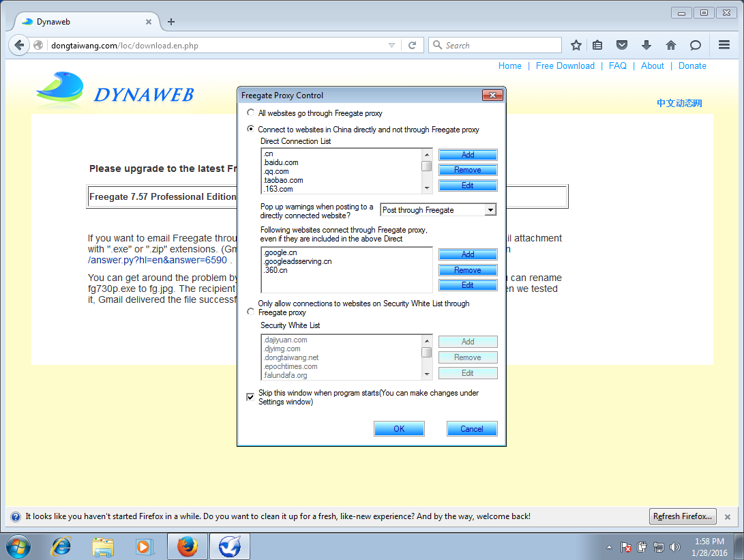Open Free Download page link
The height and width of the screenshot is (560, 744).
pyautogui.click(x=565, y=66)
